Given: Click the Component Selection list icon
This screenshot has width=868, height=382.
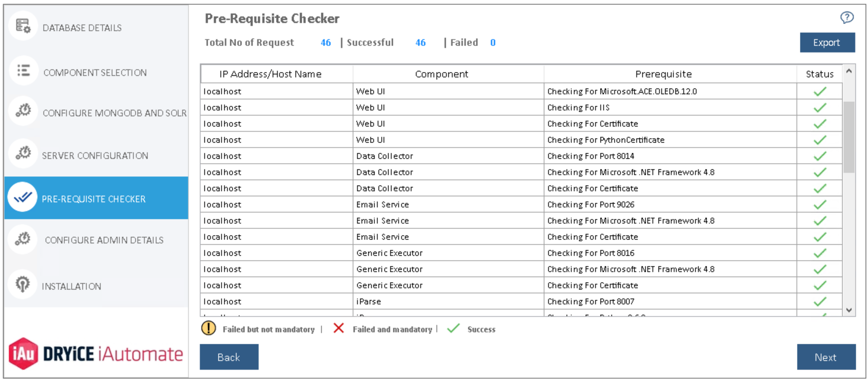Looking at the screenshot, I should [24, 71].
